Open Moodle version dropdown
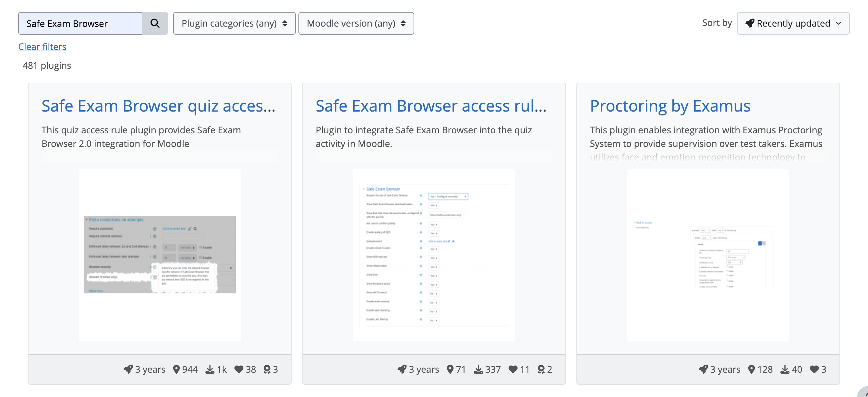This screenshot has height=397, width=868. (356, 23)
